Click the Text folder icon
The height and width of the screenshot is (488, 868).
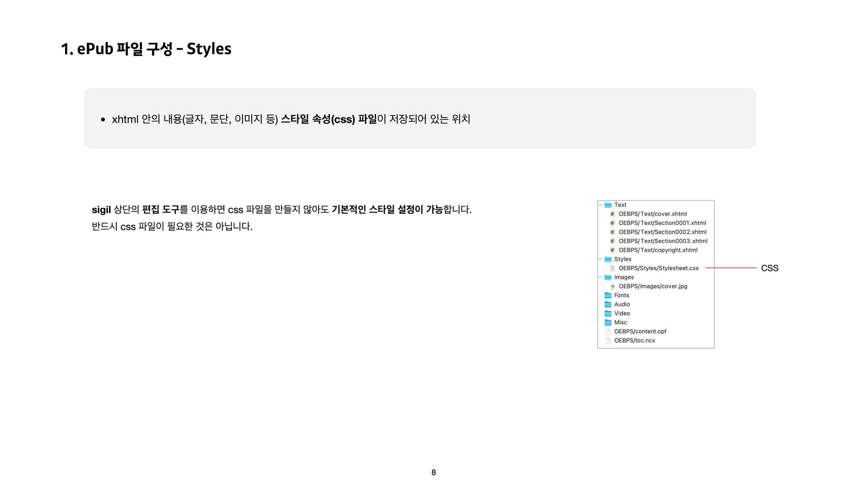(608, 205)
